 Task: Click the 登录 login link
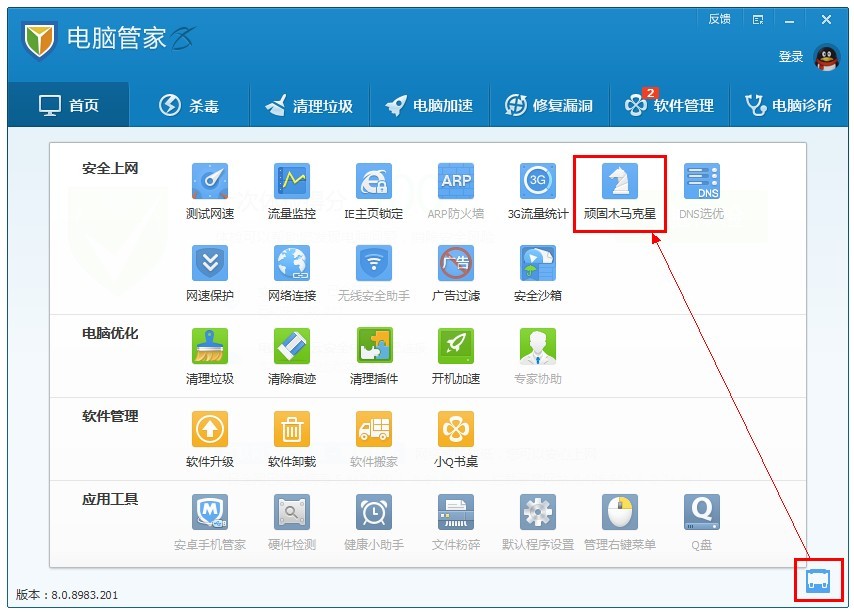pyautogui.click(x=790, y=57)
